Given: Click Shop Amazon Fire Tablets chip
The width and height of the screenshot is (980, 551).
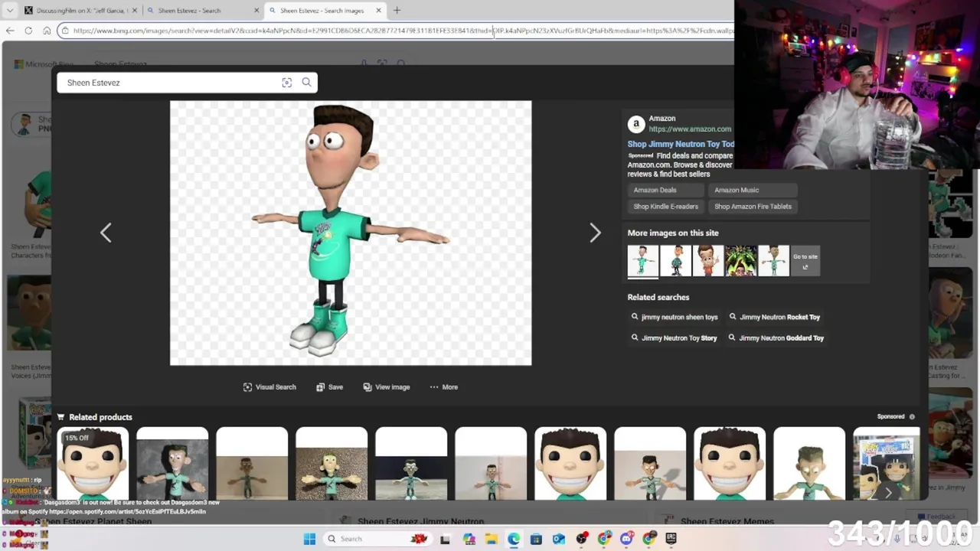Looking at the screenshot, I should (753, 207).
